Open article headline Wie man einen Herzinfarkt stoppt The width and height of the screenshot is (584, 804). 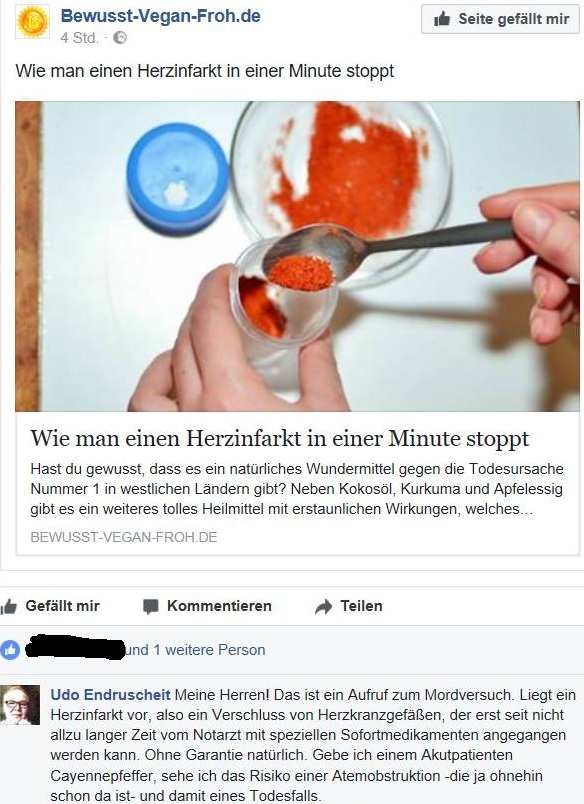[279, 438]
